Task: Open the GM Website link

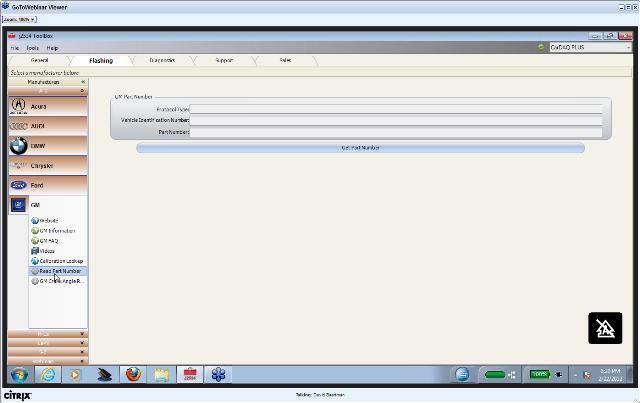Action: [x=49, y=220]
